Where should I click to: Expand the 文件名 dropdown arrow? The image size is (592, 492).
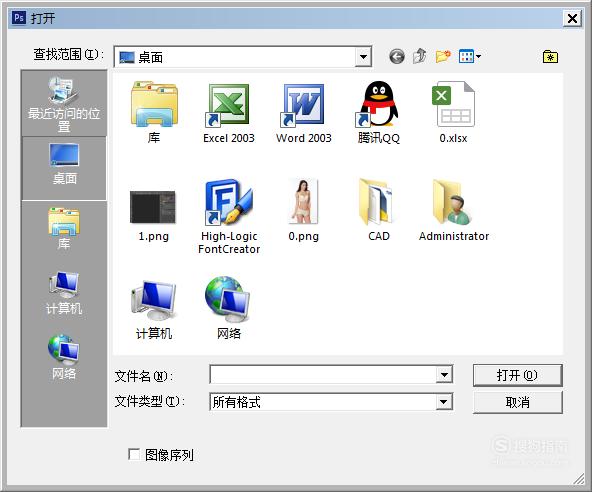click(x=444, y=375)
